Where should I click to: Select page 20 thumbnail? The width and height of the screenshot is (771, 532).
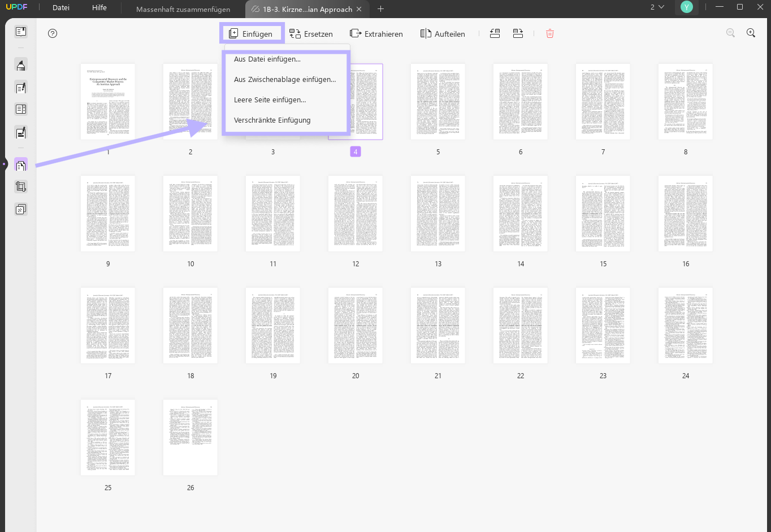click(356, 325)
